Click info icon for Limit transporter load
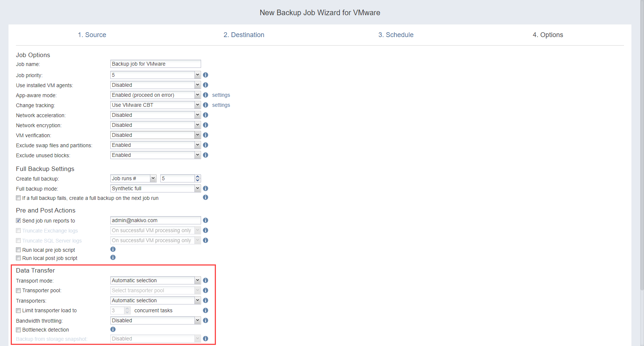 point(206,310)
